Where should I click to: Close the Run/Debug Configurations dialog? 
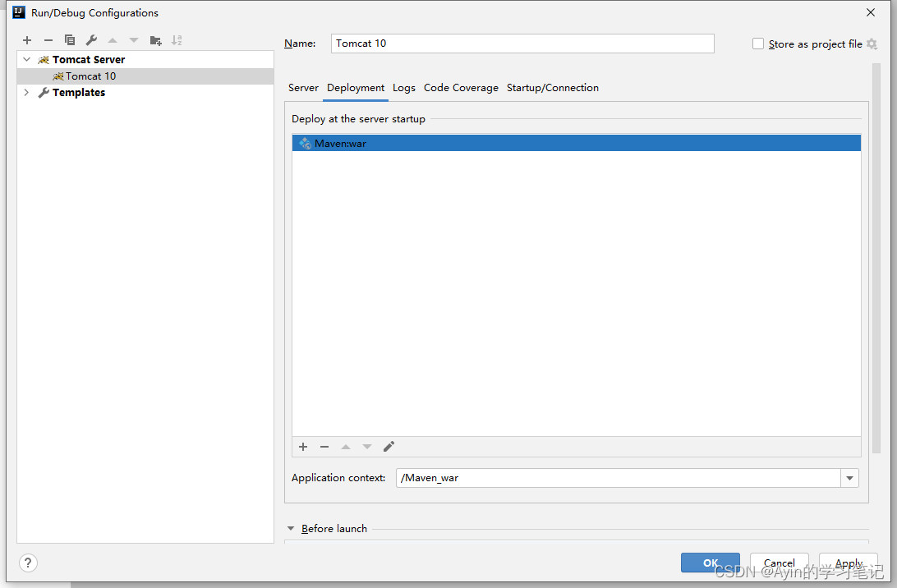[871, 12]
